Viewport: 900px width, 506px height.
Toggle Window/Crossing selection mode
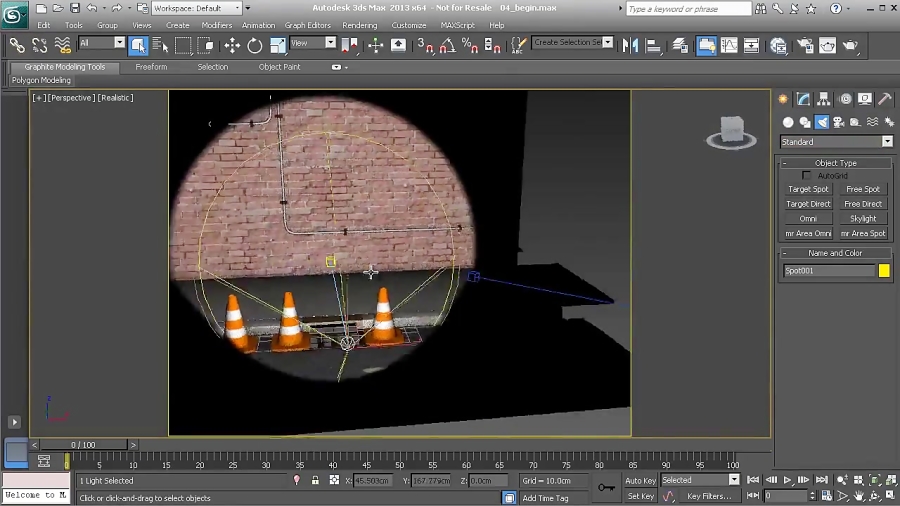point(205,45)
